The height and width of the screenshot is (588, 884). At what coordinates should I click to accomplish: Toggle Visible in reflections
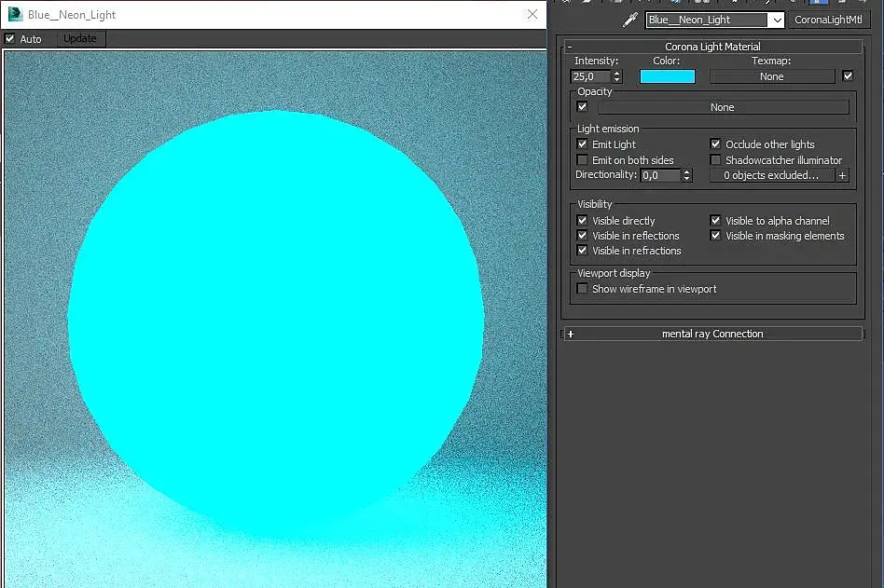(583, 236)
